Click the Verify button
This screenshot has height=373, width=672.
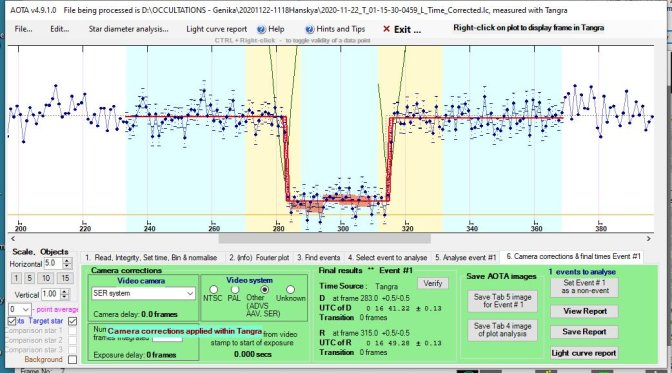[x=432, y=283]
